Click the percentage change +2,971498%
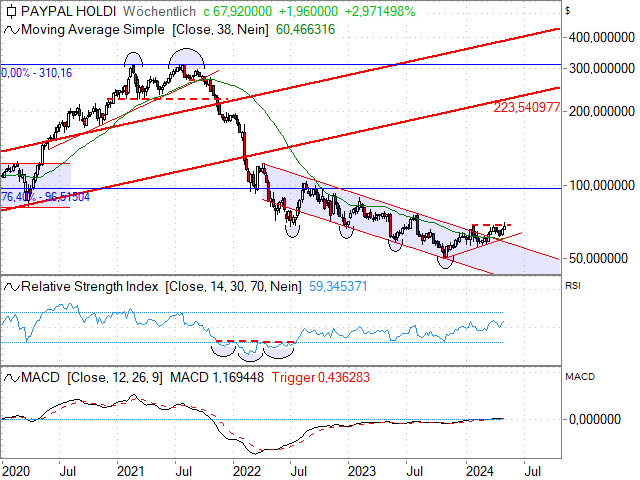 [380, 11]
